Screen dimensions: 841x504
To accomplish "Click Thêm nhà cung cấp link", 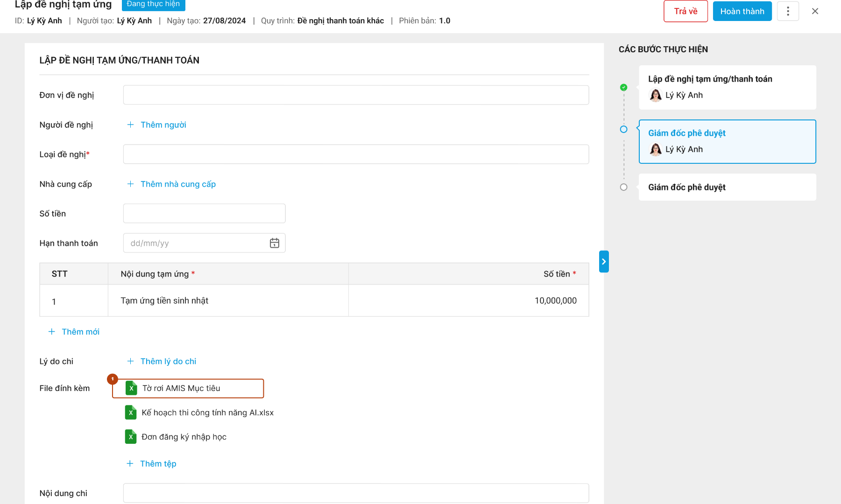I will click(x=178, y=184).
